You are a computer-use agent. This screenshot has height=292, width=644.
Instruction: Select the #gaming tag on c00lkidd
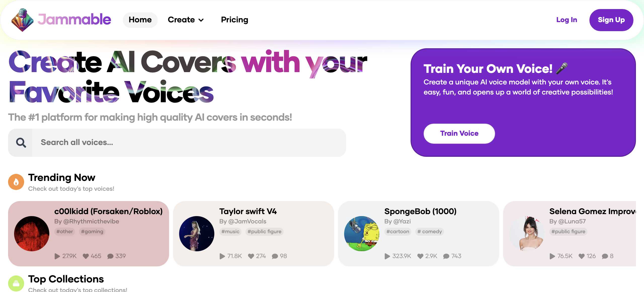92,231
